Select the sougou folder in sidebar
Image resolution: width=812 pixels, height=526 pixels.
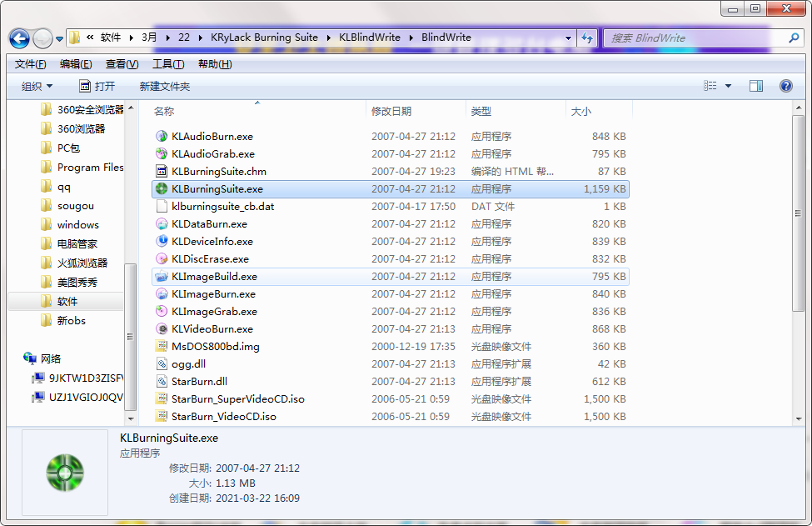tap(67, 205)
